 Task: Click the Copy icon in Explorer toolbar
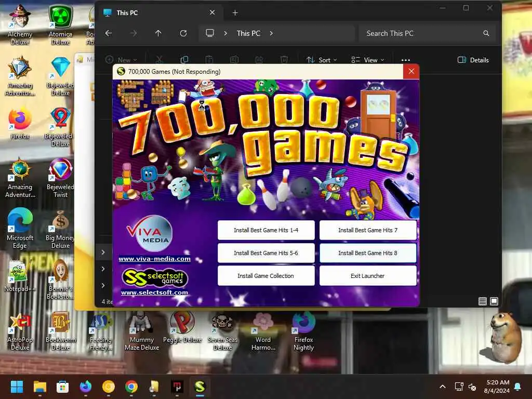pyautogui.click(x=184, y=60)
